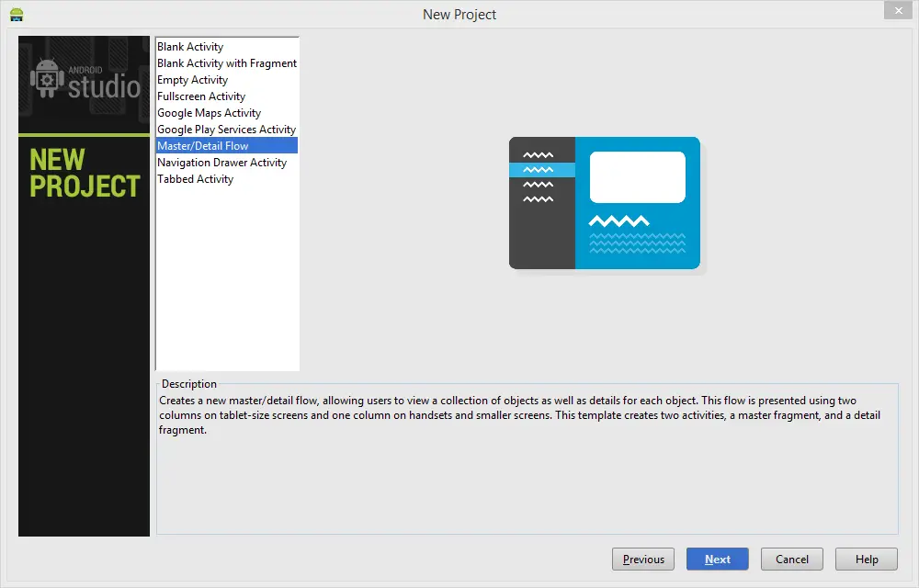Cancel the new project wizard

792,559
